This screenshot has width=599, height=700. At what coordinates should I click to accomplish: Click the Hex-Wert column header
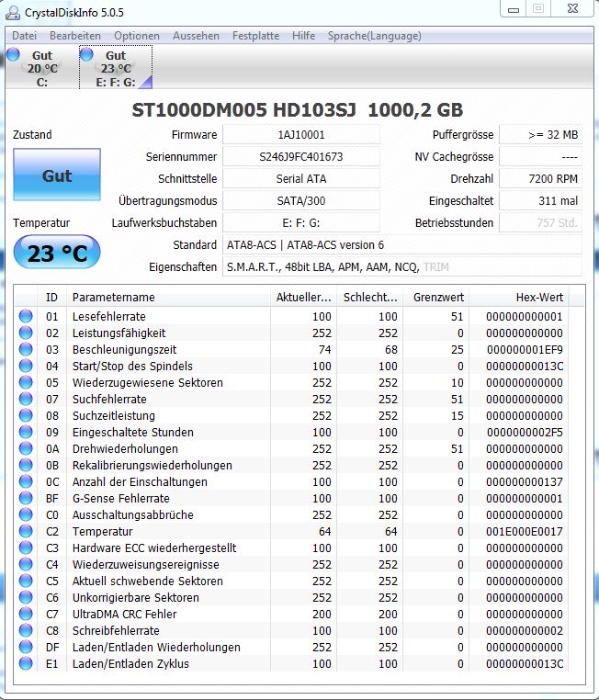(519, 297)
